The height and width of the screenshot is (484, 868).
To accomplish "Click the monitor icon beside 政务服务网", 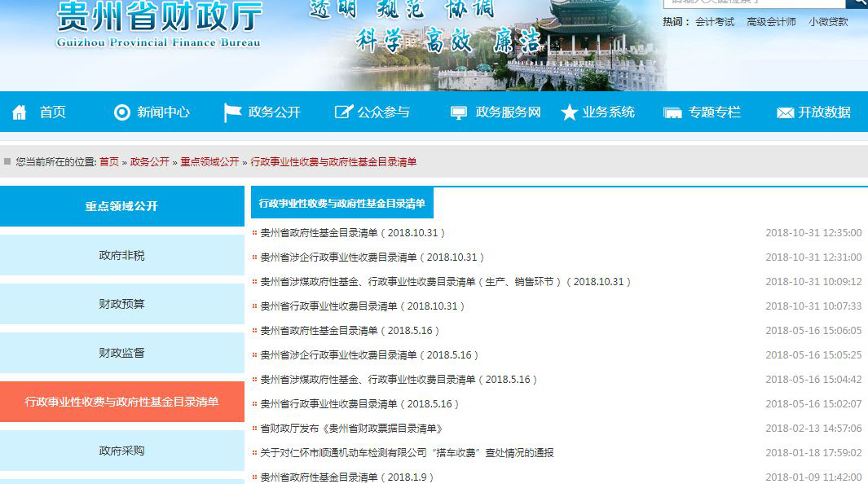I will (x=460, y=112).
